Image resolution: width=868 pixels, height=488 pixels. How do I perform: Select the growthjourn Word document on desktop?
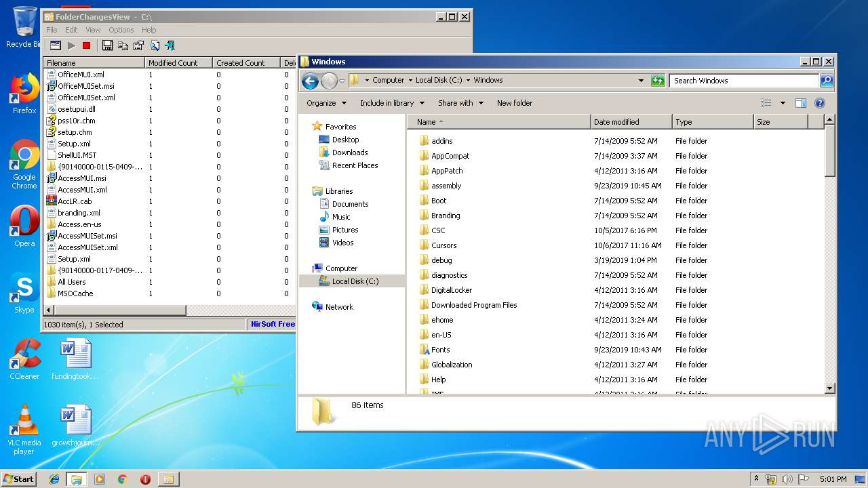(x=75, y=426)
